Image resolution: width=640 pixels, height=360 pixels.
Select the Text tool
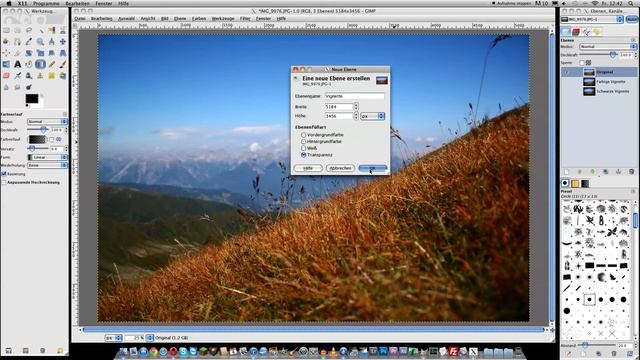click(18, 64)
